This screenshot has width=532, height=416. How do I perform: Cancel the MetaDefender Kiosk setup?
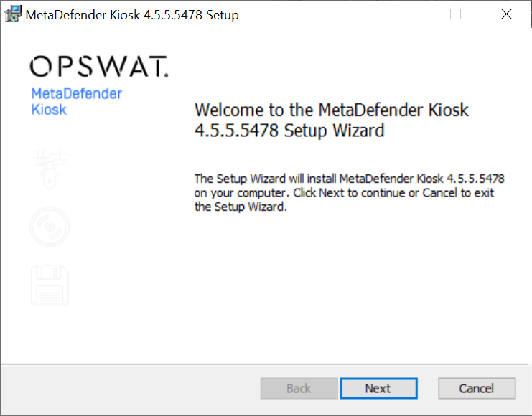pyautogui.click(x=477, y=388)
